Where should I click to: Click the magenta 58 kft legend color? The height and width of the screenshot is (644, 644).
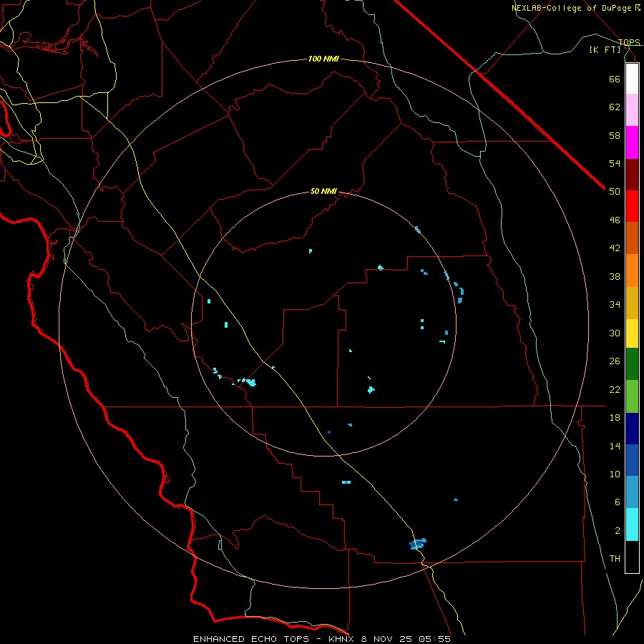click(632, 142)
